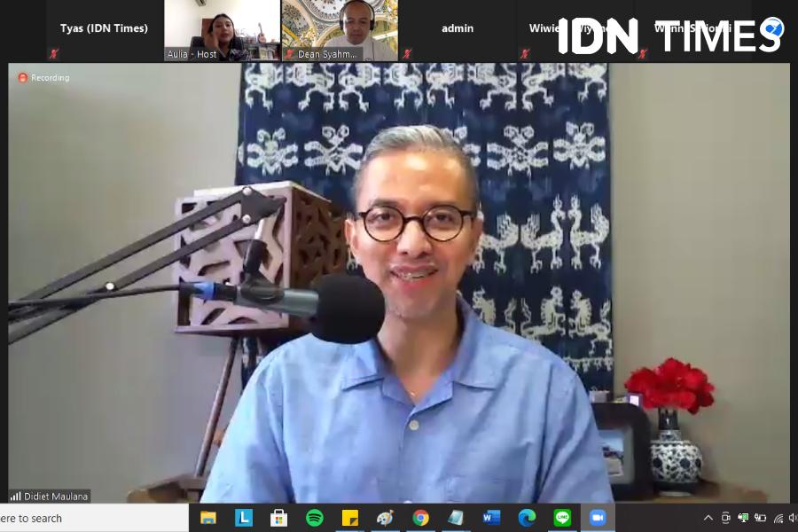This screenshot has height=532, width=798.
Task: Launch Microsoft Store from the taskbar
Action: pos(279,518)
